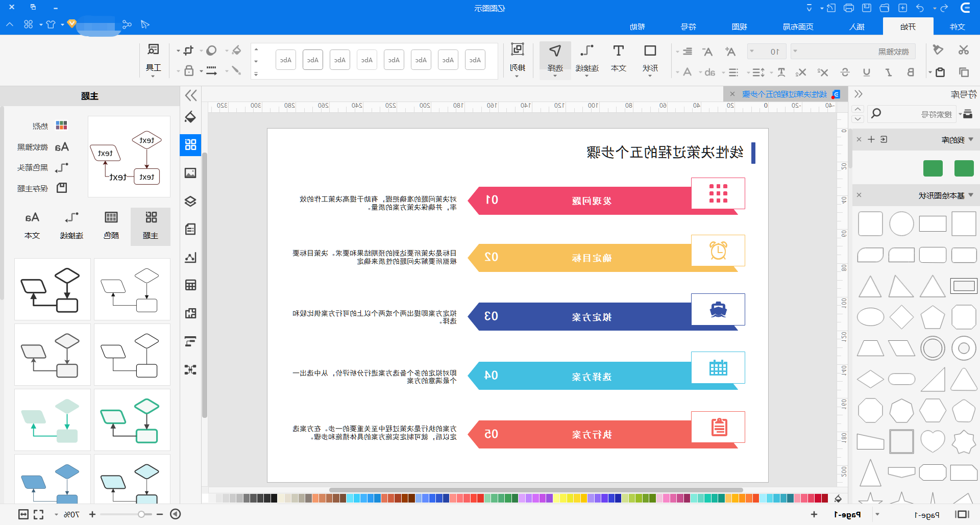The width and height of the screenshot is (980, 525).
Task: Click the zoom slider handle
Action: [141, 514]
